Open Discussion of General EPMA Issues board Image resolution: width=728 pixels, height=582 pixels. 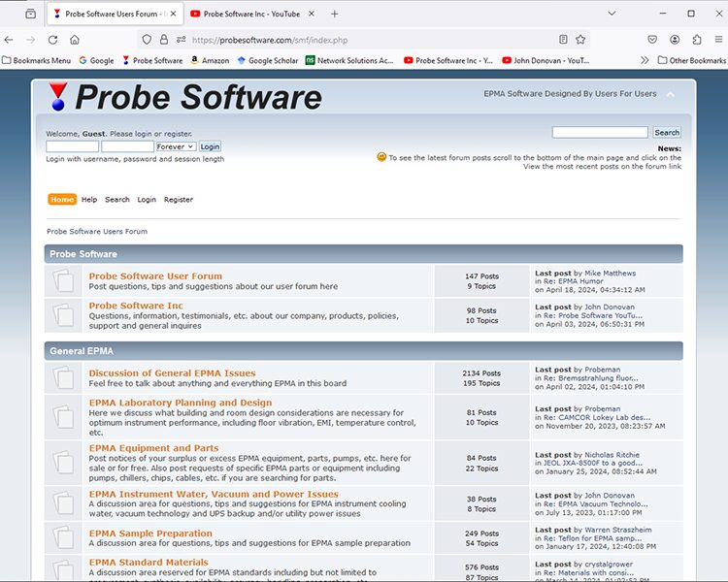pyautogui.click(x=172, y=373)
